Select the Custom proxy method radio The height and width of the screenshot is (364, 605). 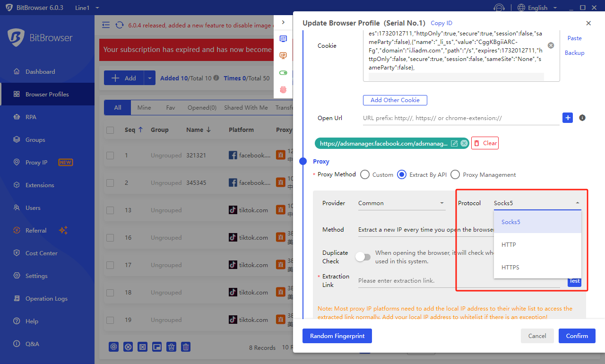(365, 174)
